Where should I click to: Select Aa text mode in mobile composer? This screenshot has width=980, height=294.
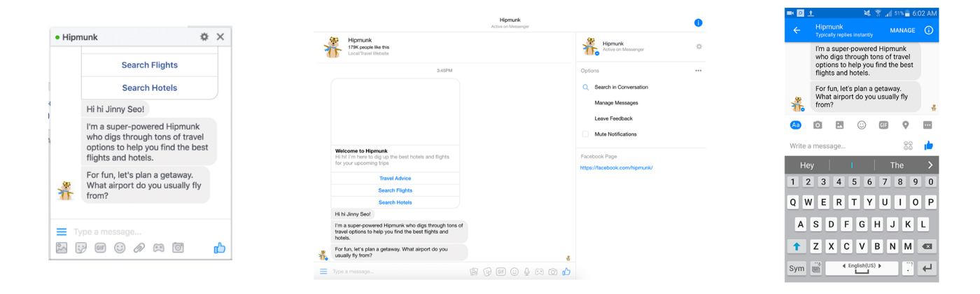[796, 125]
